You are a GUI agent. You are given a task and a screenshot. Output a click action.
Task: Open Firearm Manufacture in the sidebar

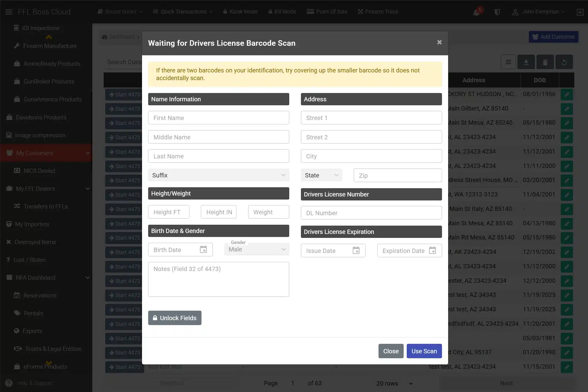50,46
